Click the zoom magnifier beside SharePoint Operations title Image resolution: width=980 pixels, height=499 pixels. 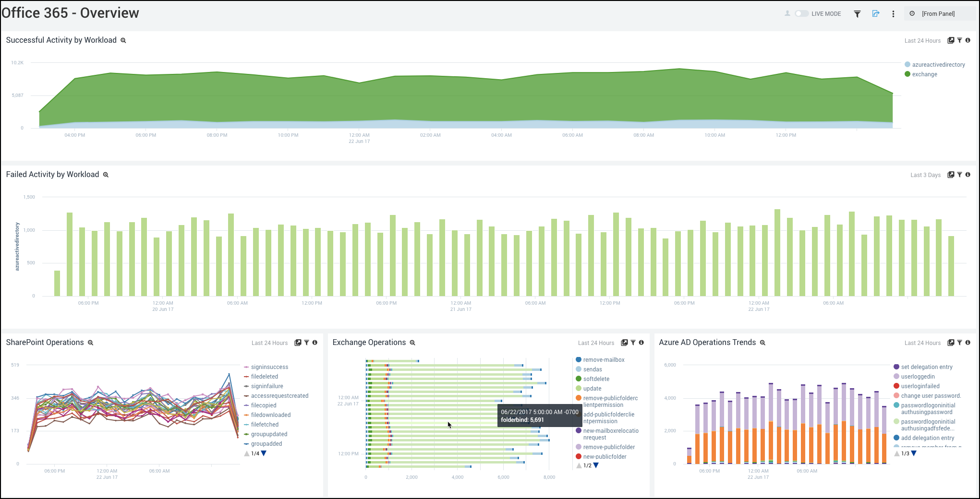coord(90,343)
